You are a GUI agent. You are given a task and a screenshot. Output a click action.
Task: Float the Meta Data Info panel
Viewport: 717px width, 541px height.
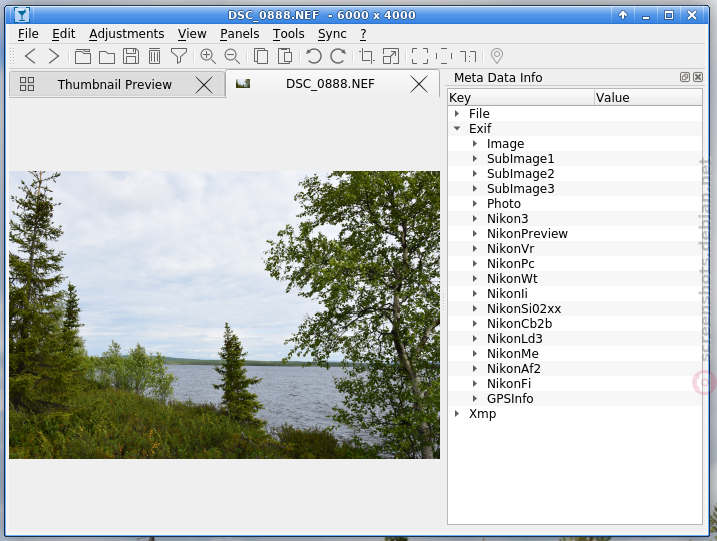coord(685,77)
